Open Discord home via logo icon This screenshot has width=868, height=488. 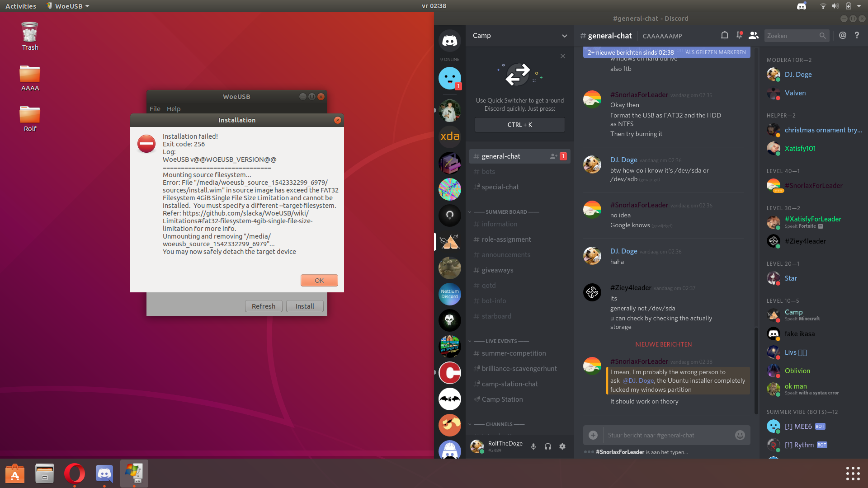449,41
